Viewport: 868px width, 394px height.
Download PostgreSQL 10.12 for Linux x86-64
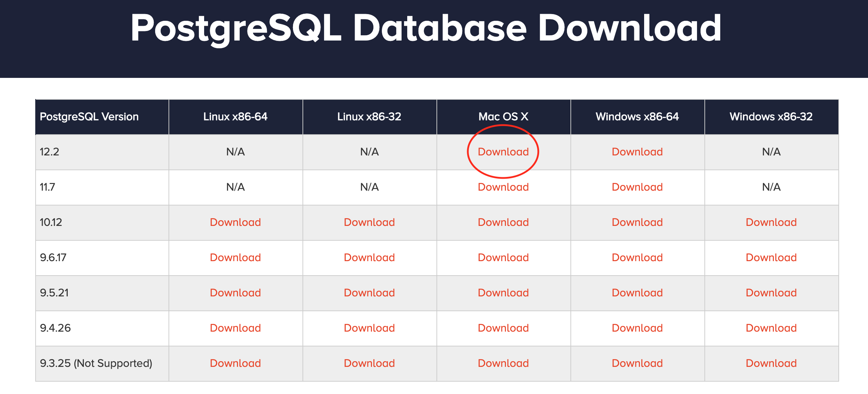coord(235,222)
